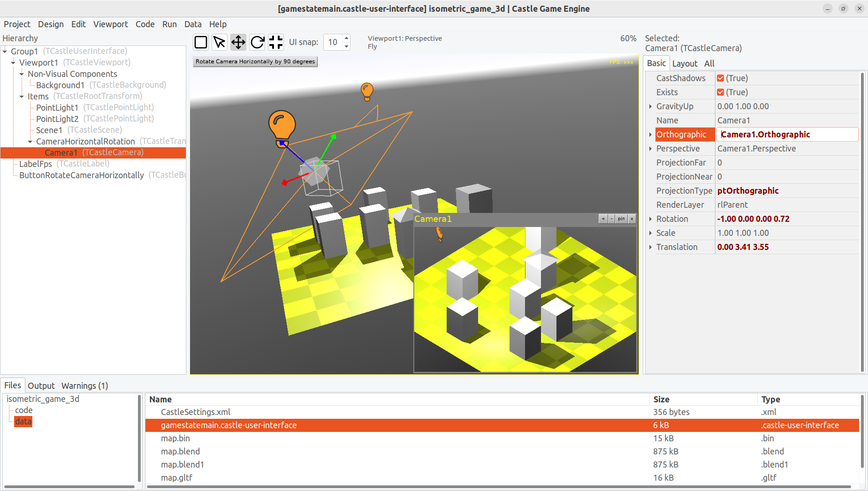Activate the rotate tool
868x491 pixels.
[x=257, y=42]
